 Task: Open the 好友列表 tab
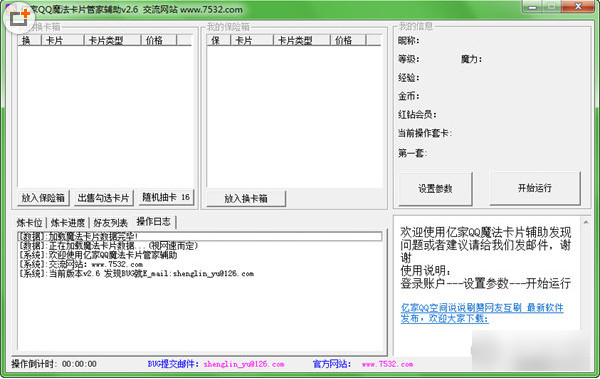[110, 223]
